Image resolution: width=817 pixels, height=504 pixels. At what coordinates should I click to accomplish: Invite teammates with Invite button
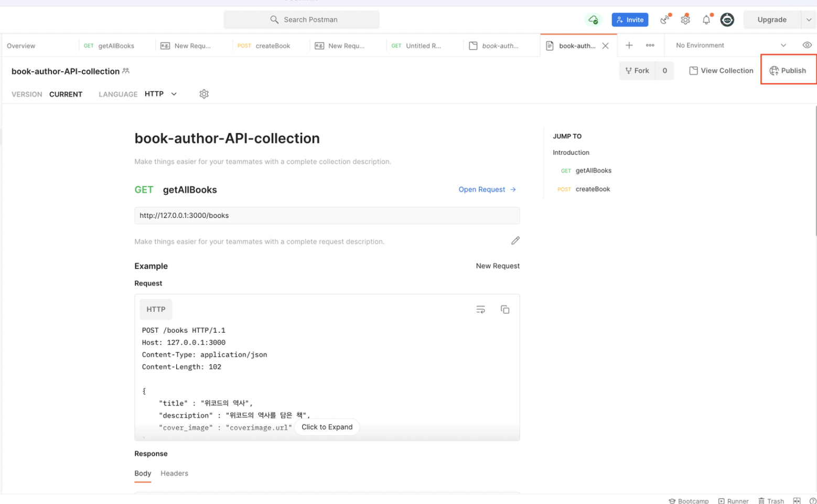tap(630, 20)
